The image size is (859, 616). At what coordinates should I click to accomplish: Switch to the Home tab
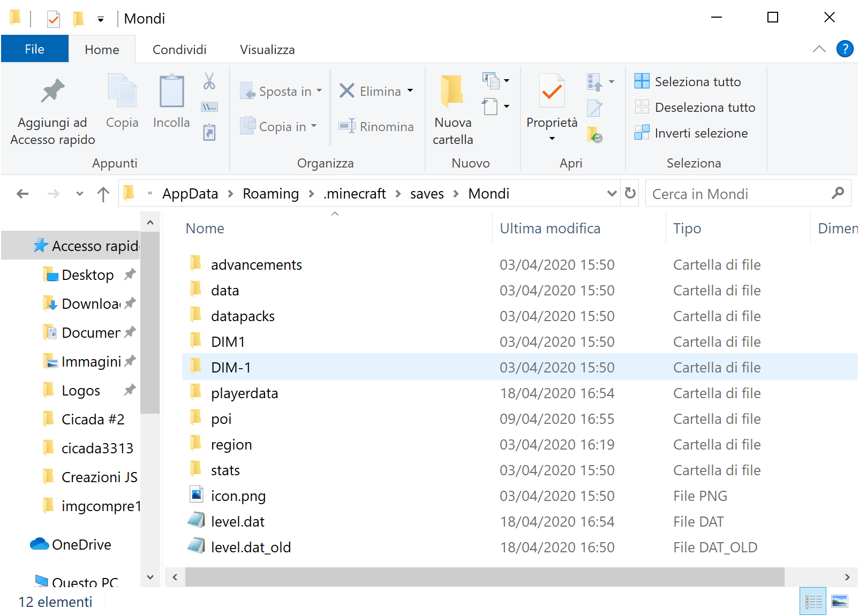tap(102, 49)
